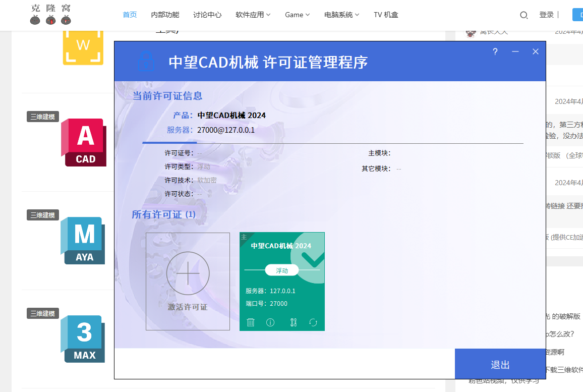The image size is (583, 392).
Task: Click the blue button at top right of page
Action: pos(577,15)
